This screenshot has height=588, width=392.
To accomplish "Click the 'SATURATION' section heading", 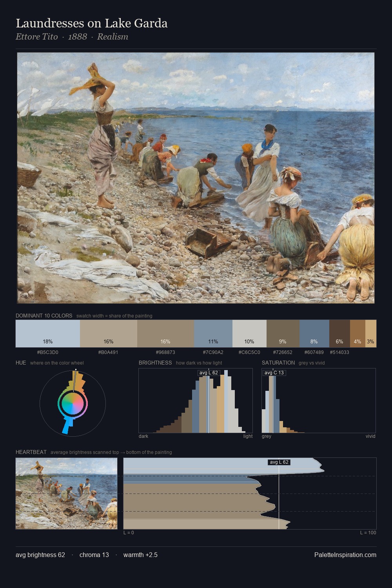I will (x=278, y=363).
